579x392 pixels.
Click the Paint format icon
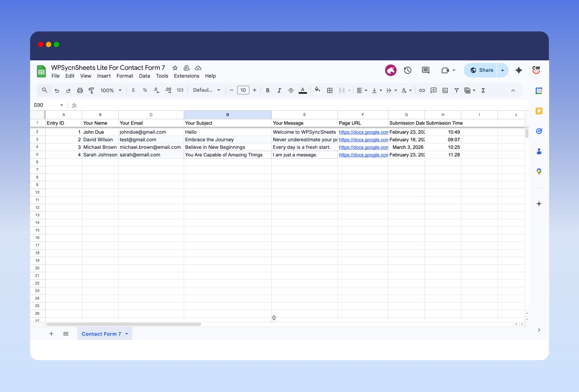[x=91, y=90]
